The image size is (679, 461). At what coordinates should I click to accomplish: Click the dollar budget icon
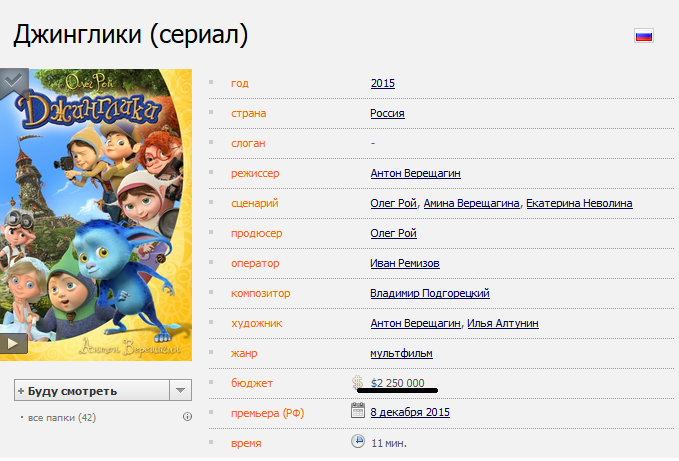coord(357,382)
